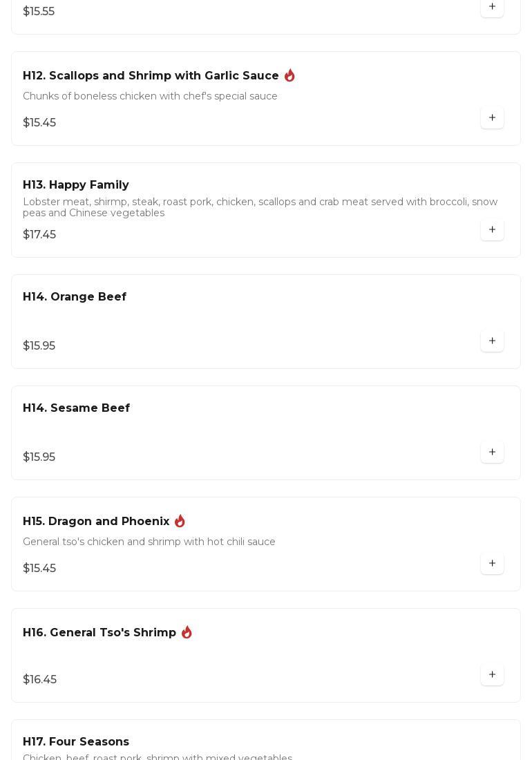Click spicy flame icon beside Dragon and Phoenix
Image resolution: width=532 pixels, height=760 pixels.
tap(180, 521)
